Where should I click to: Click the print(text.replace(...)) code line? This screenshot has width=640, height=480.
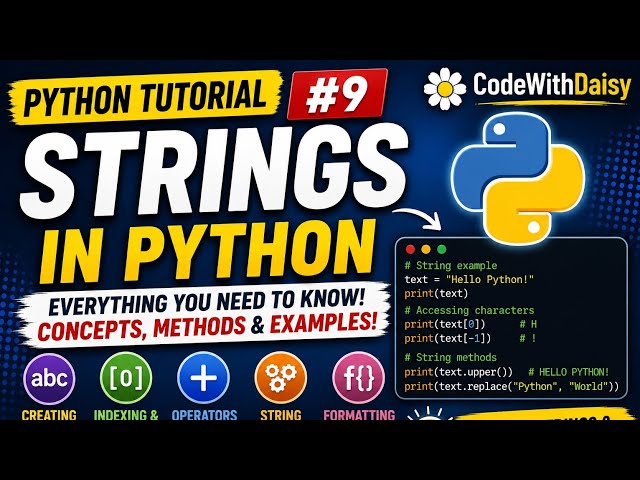coord(511,386)
